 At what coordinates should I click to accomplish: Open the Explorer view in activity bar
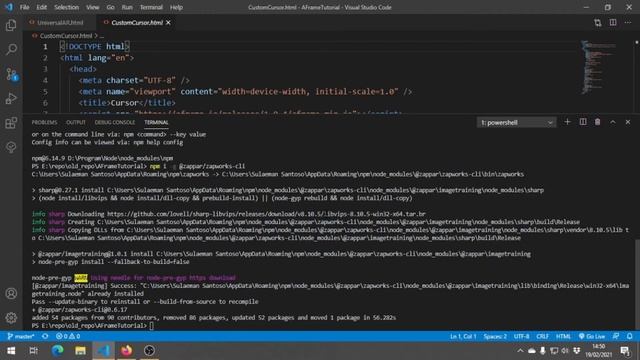pyautogui.click(x=11, y=25)
